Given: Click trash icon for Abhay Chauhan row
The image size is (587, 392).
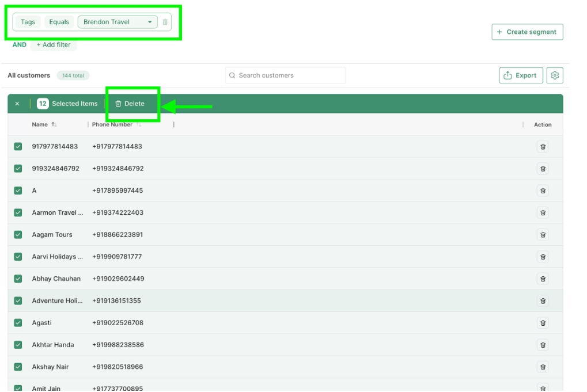Looking at the screenshot, I should (x=542, y=279).
